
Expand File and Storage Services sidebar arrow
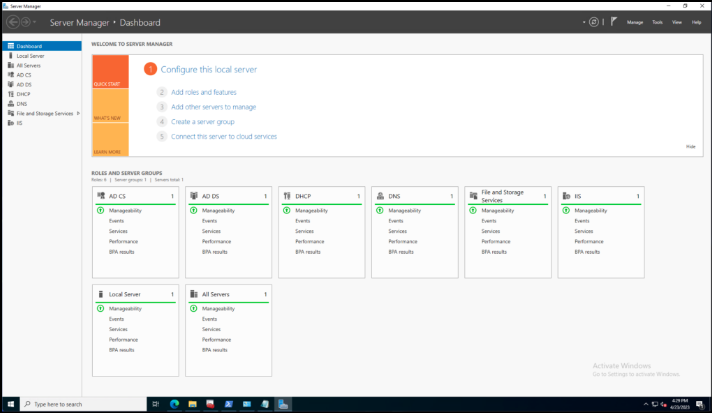(78, 113)
